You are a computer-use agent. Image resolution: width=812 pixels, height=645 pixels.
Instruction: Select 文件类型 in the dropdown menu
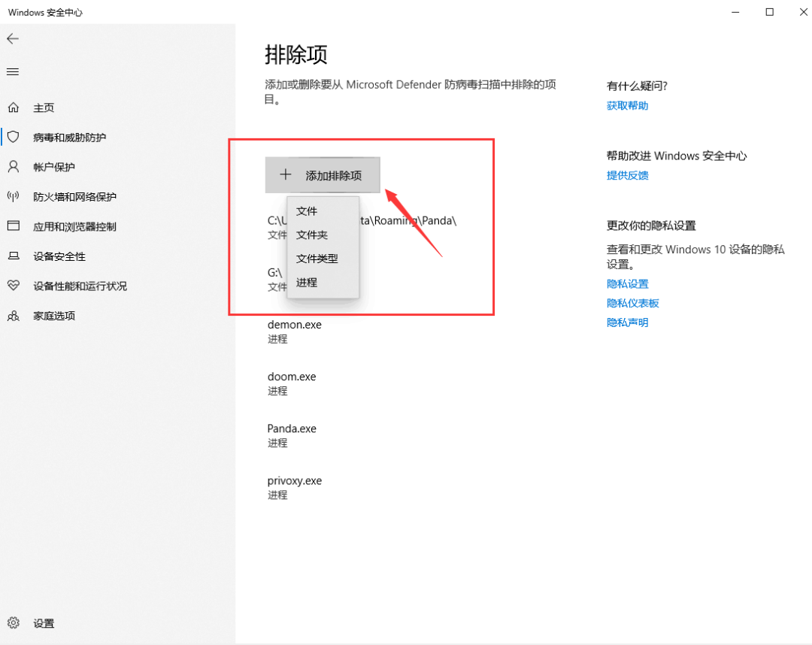pos(317,259)
